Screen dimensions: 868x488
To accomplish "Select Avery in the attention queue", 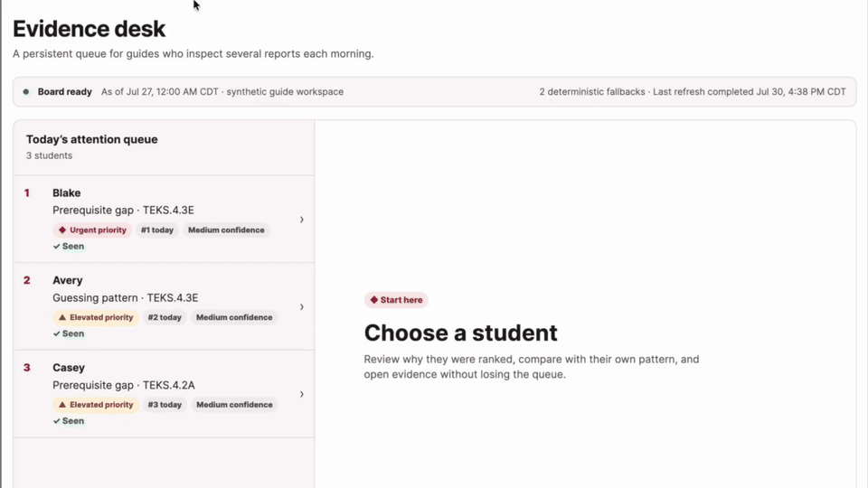I will tap(164, 306).
